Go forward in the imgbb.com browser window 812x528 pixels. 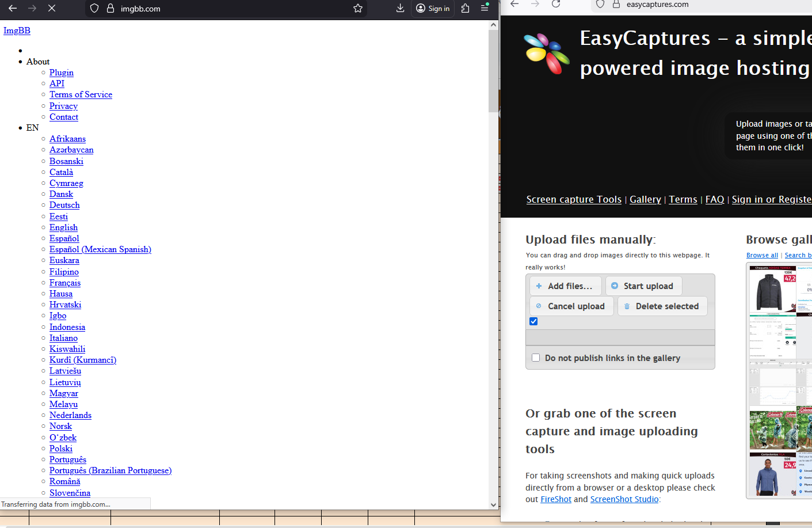32,8
